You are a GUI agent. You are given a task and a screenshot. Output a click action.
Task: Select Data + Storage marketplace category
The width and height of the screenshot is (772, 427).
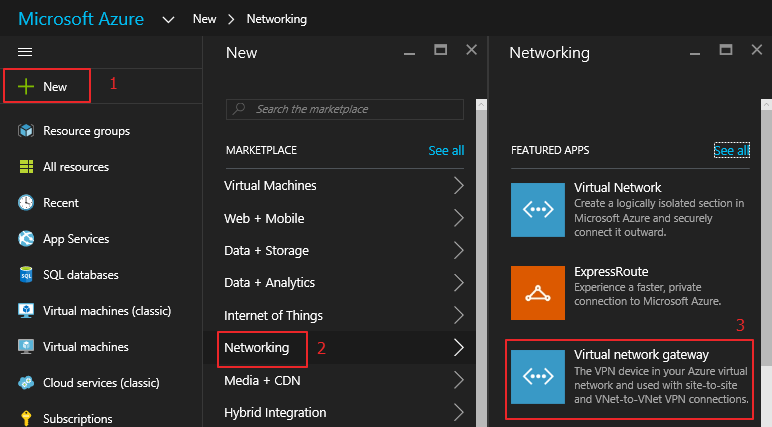(266, 251)
